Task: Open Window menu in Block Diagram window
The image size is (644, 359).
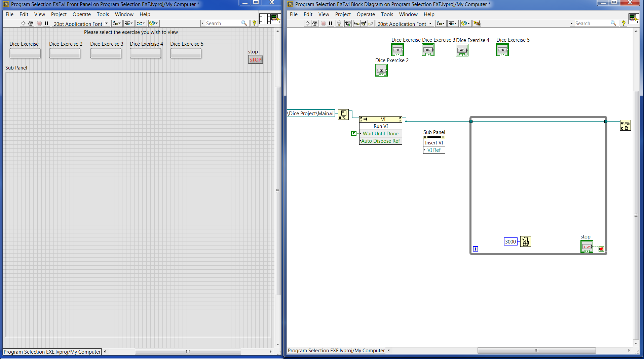Action: pyautogui.click(x=408, y=14)
